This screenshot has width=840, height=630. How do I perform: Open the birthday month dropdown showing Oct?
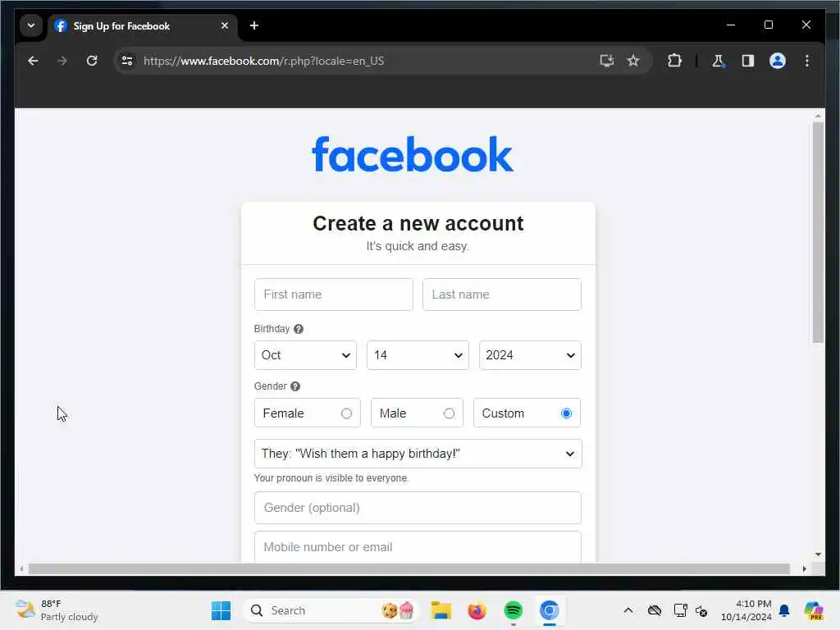coord(305,355)
